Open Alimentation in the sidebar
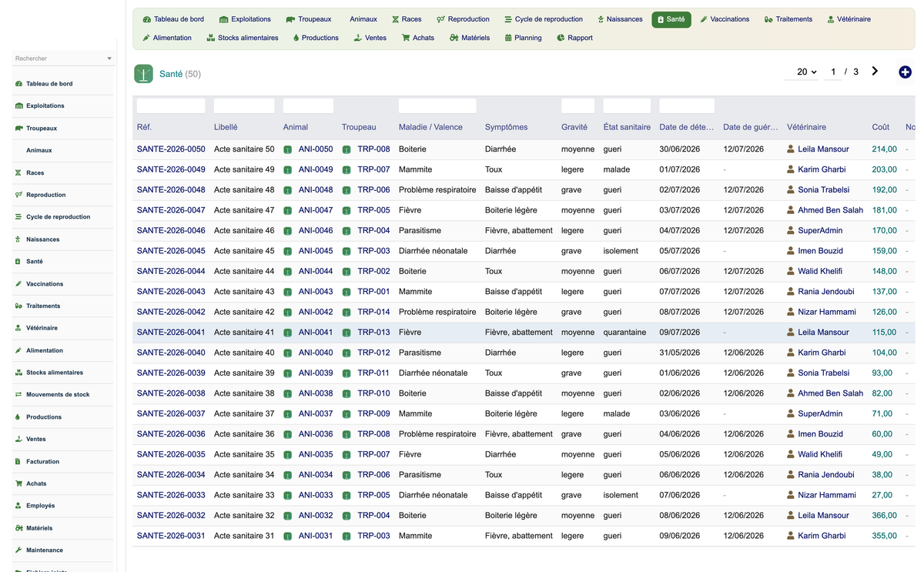This screenshot has width=924, height=572. pos(45,350)
